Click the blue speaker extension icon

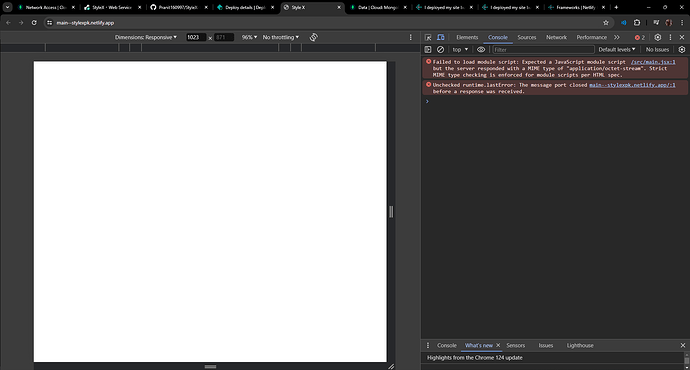tap(624, 23)
